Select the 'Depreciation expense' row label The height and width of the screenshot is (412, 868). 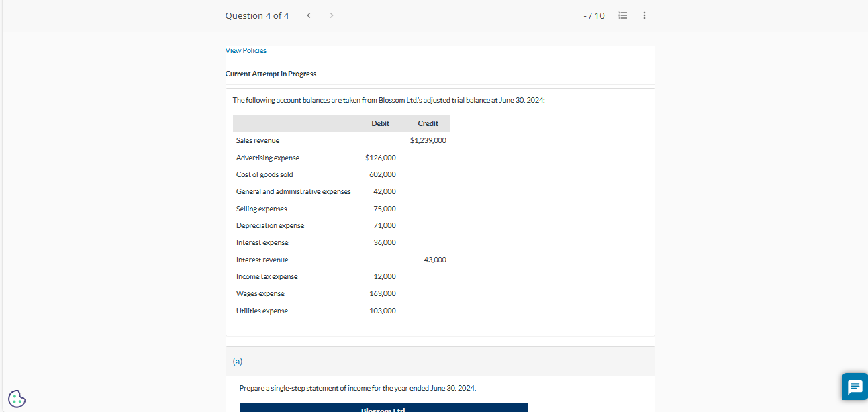(270, 225)
